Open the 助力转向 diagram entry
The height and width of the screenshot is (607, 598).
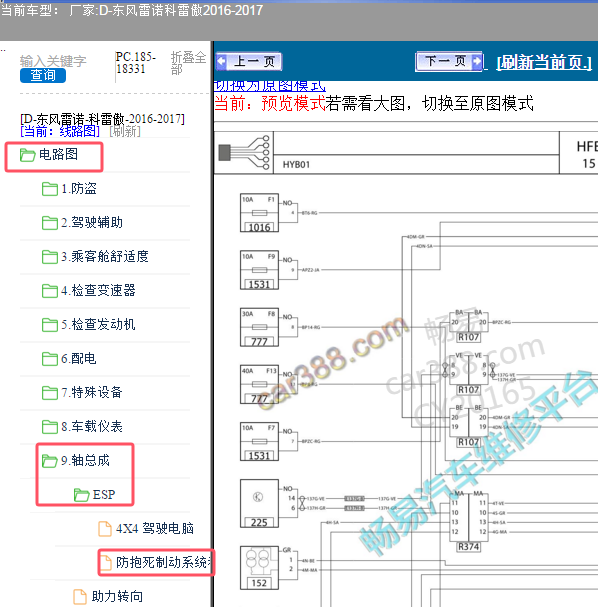point(117,597)
